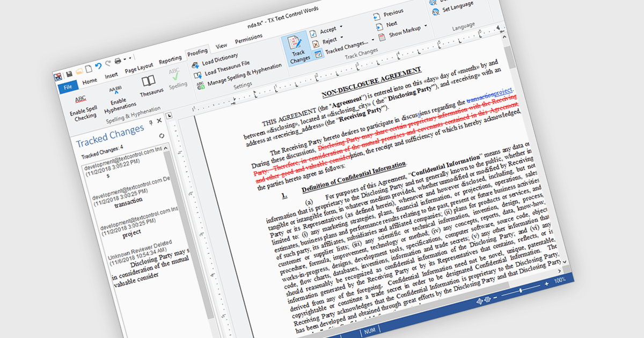Screen dimensions: 644x338
Task: Open the Customize Quick Access Toolbar arrow
Action: [x=129, y=58]
